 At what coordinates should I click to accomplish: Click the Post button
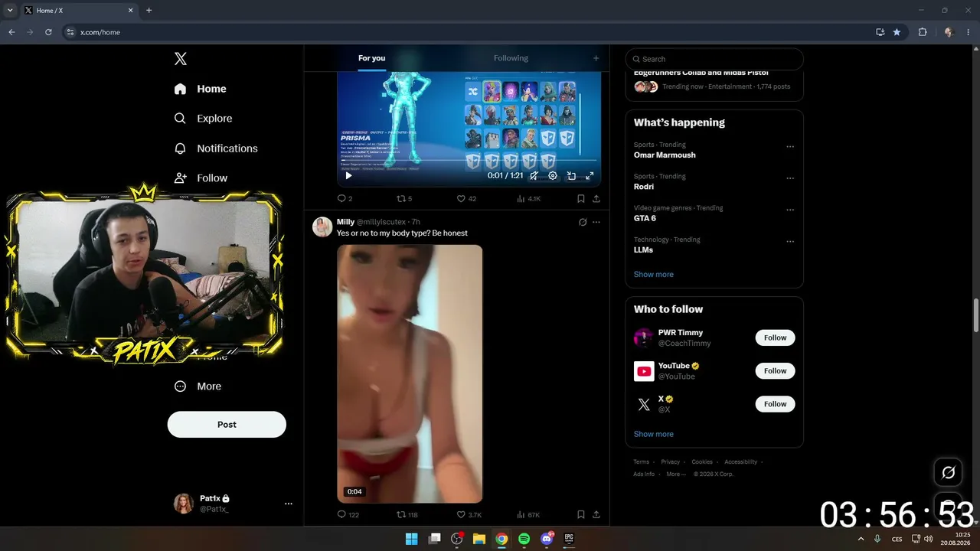pyautogui.click(x=227, y=425)
